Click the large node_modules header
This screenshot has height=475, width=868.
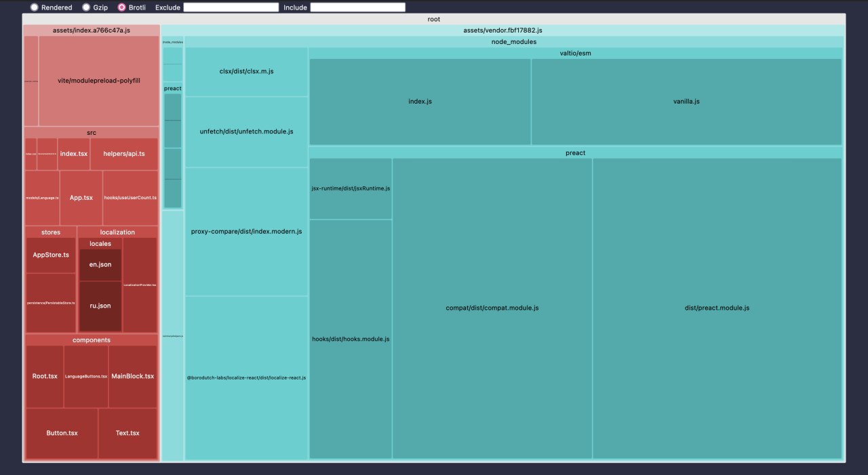coord(513,41)
